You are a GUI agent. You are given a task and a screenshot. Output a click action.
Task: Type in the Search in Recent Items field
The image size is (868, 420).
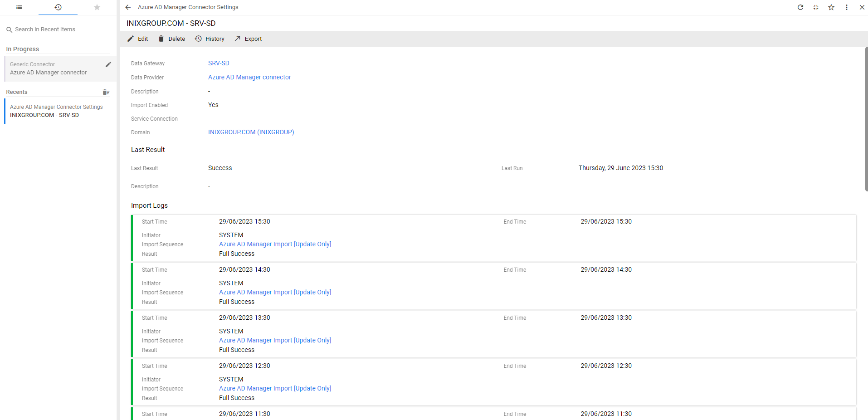[59, 29]
